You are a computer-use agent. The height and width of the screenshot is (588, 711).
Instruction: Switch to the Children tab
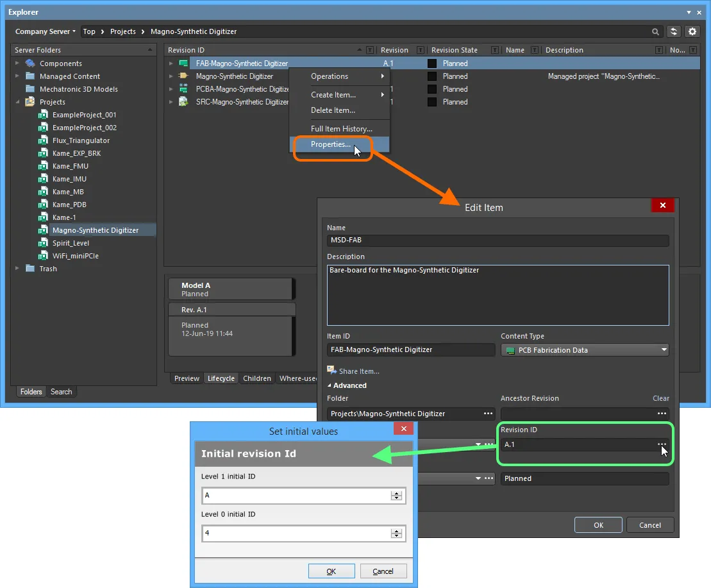(257, 378)
